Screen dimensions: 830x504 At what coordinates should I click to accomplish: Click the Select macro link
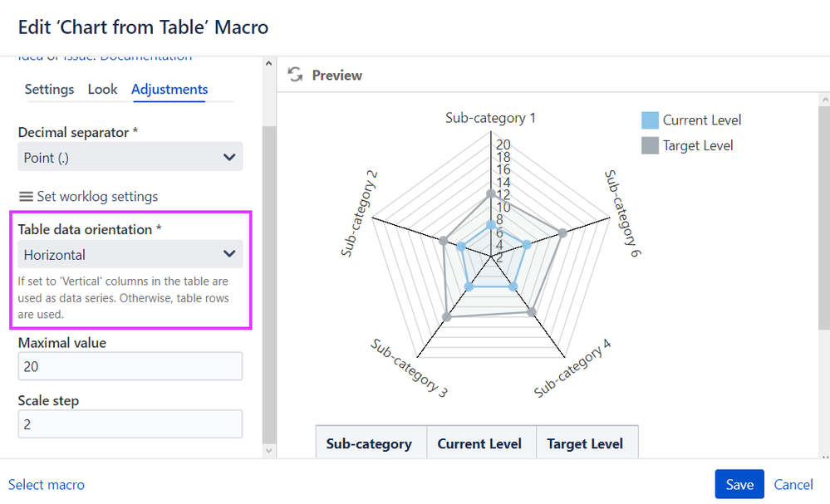click(47, 484)
